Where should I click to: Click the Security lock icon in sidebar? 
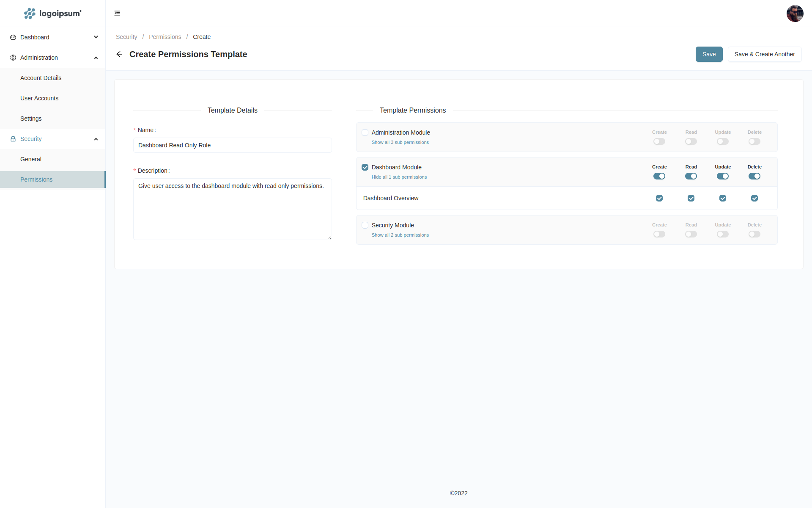tap(13, 139)
